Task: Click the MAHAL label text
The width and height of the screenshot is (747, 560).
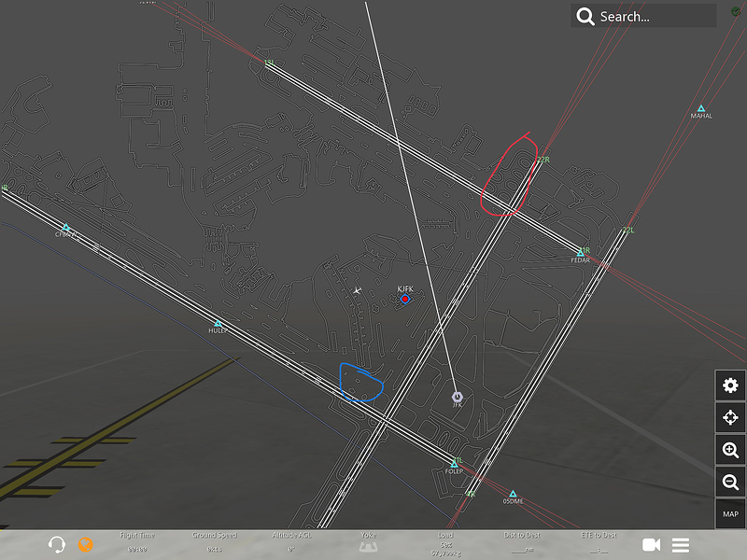Action: click(701, 116)
